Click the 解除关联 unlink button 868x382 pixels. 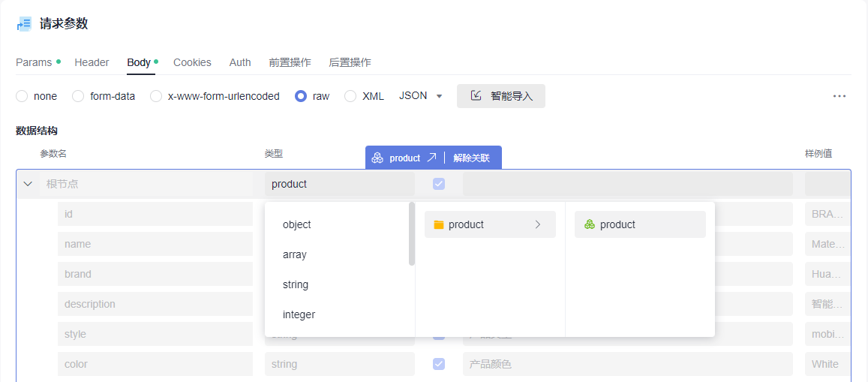[472, 158]
